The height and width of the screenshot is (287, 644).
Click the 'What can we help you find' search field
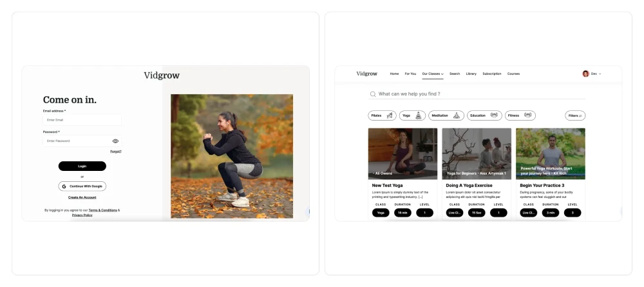(x=477, y=94)
